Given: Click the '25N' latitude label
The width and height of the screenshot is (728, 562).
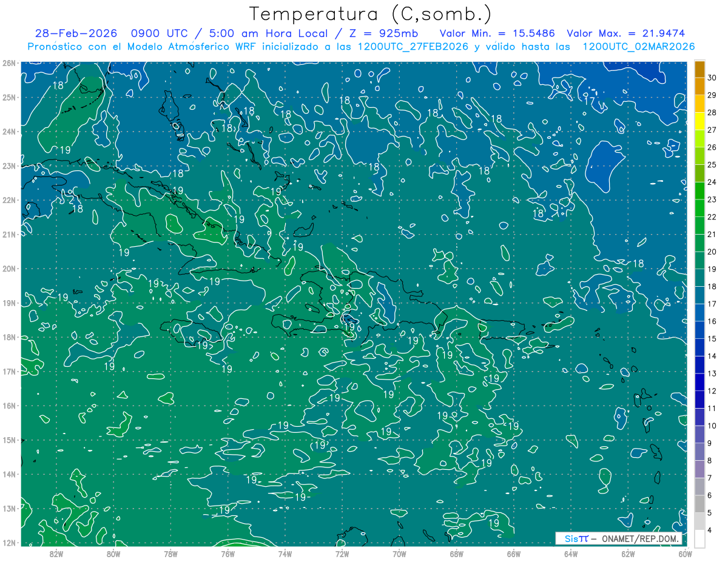Looking at the screenshot, I should coord(10,97).
